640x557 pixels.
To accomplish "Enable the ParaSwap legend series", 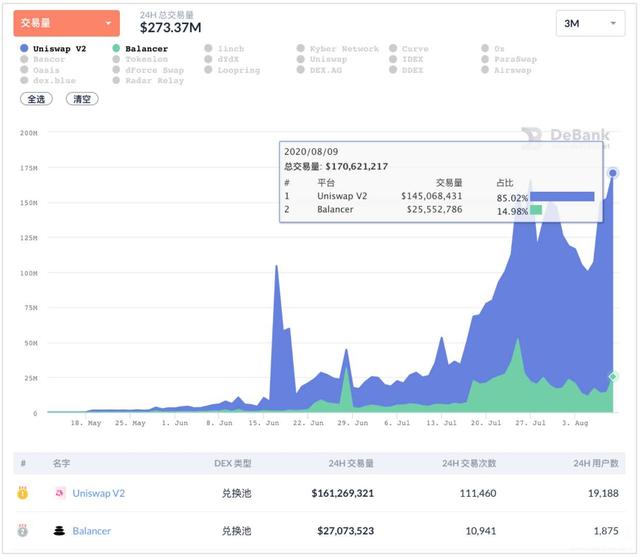I will 509,59.
